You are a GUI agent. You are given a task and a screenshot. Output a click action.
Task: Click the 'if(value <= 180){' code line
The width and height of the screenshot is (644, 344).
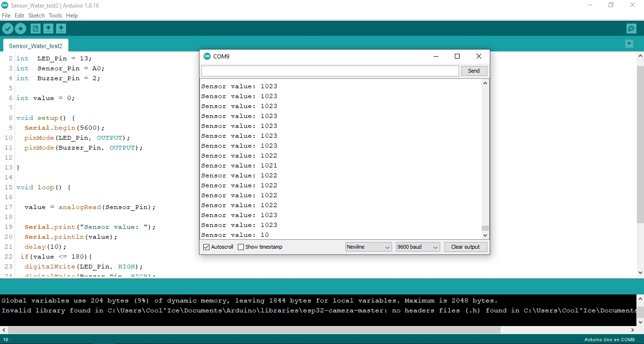56,257
